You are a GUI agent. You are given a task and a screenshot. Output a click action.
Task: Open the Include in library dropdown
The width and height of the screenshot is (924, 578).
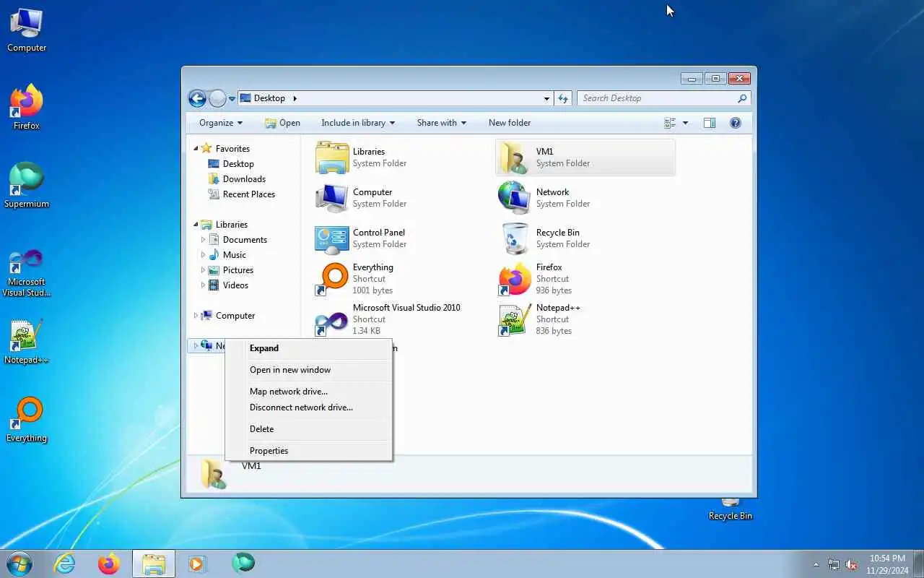pos(358,123)
